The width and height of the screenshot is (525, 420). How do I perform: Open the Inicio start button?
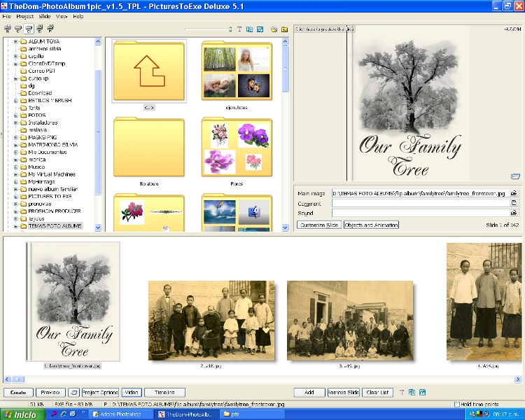(x=22, y=414)
